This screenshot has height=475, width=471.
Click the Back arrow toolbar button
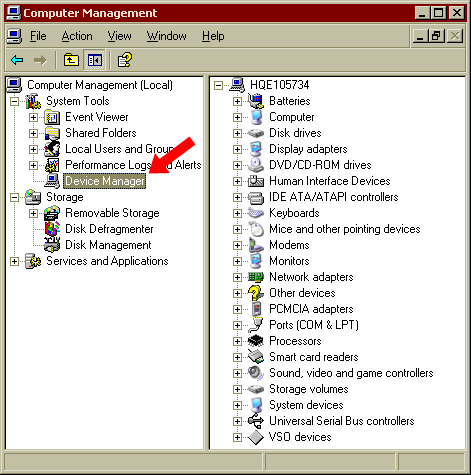tap(17, 60)
